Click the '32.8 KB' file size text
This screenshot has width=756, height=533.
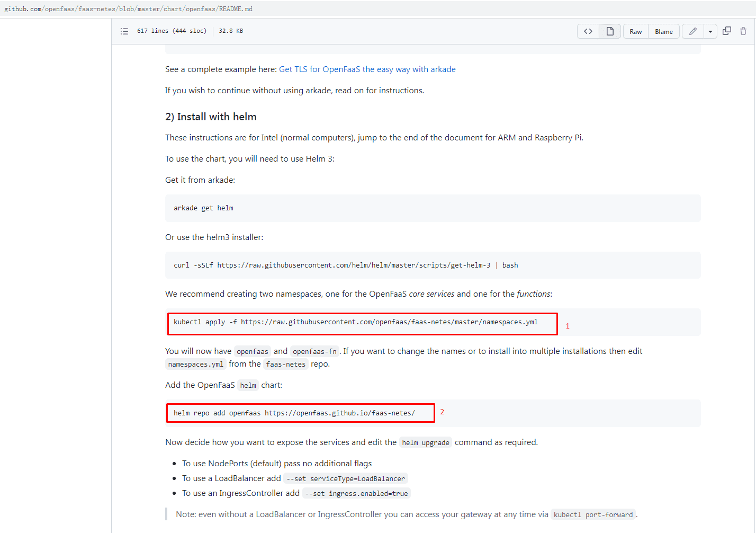231,31
